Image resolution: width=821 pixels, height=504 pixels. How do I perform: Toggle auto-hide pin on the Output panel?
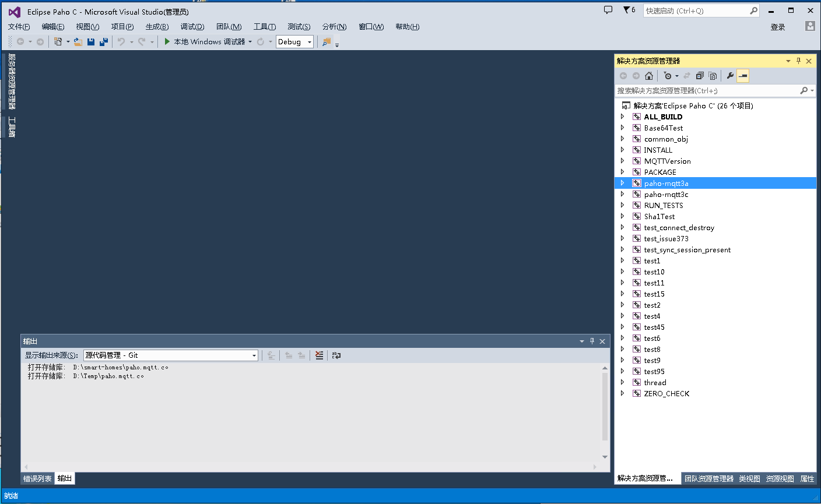point(592,341)
